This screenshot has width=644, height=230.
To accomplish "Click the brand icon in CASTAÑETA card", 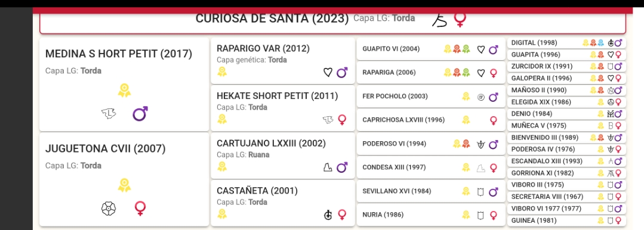I will pyautogui.click(x=328, y=215).
